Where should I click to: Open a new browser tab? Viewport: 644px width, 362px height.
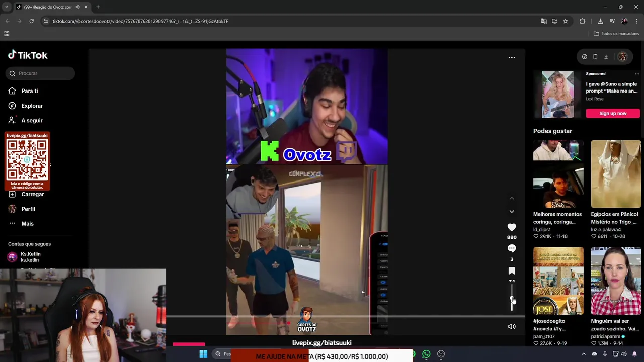pyautogui.click(x=98, y=7)
